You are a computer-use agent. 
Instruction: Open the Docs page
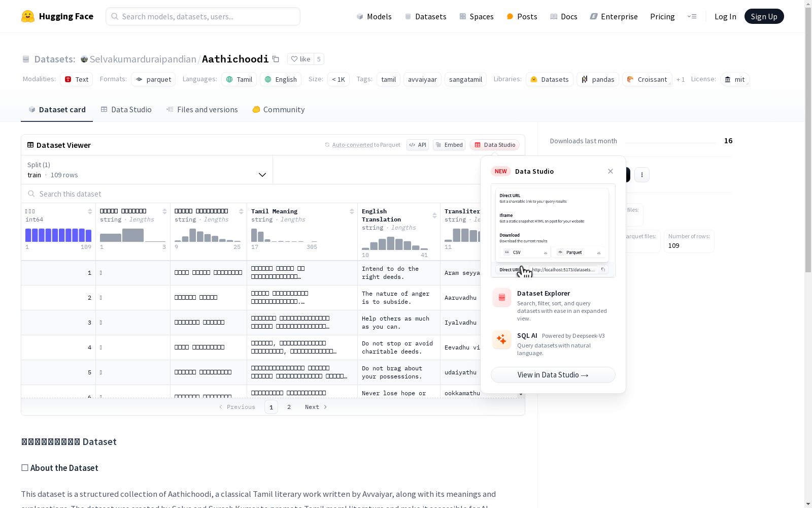coord(564,16)
